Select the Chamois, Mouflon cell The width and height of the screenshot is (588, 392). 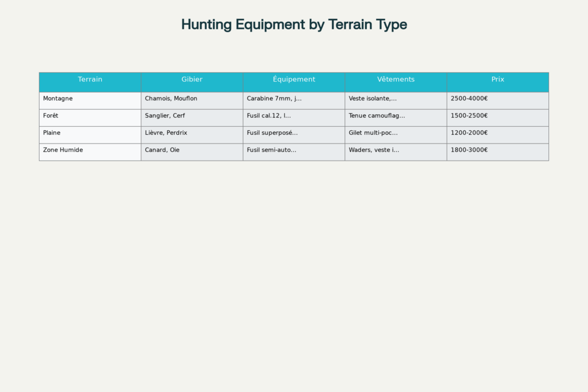(192, 101)
